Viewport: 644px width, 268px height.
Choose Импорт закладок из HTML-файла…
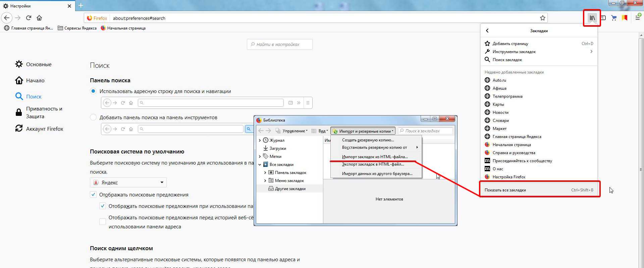(376, 157)
